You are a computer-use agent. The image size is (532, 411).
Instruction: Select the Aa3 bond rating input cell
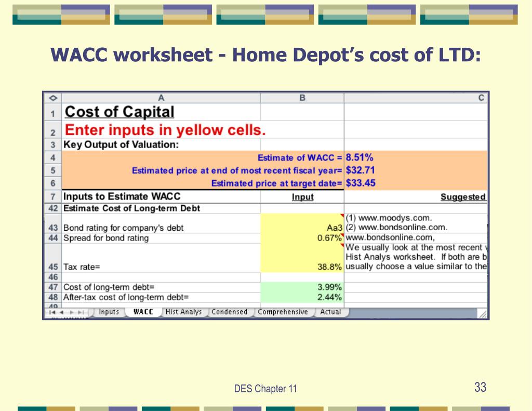(302, 223)
